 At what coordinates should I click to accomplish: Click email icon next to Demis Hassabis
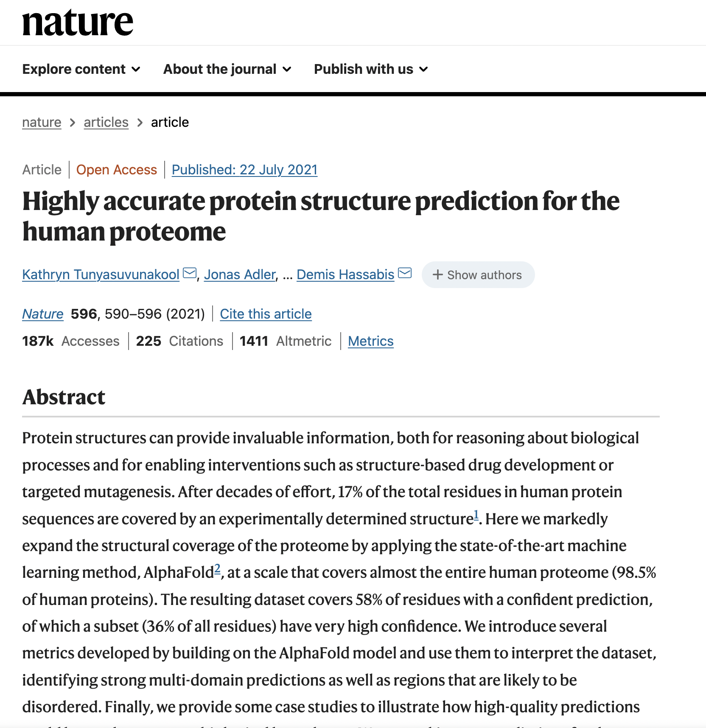click(x=405, y=273)
